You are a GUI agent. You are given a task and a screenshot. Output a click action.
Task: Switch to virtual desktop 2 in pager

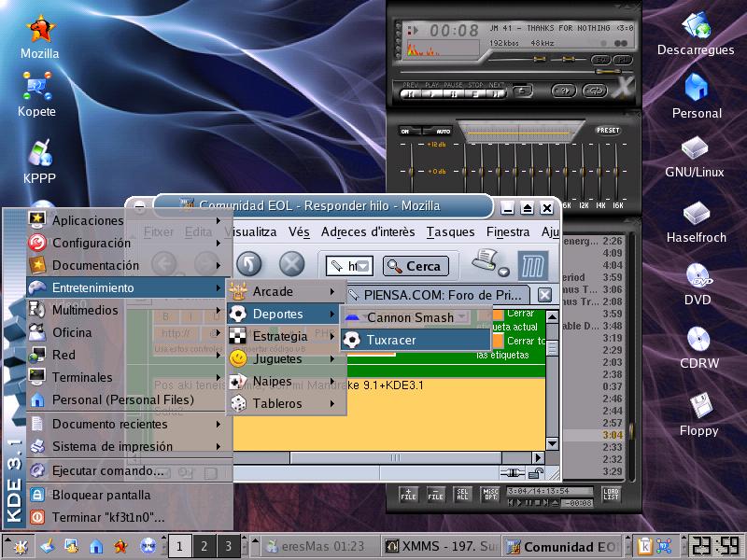tap(204, 546)
